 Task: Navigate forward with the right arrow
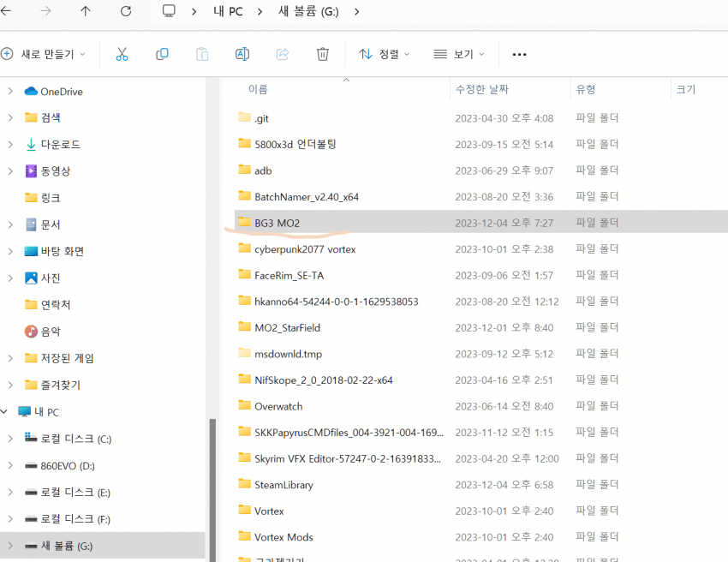45,11
